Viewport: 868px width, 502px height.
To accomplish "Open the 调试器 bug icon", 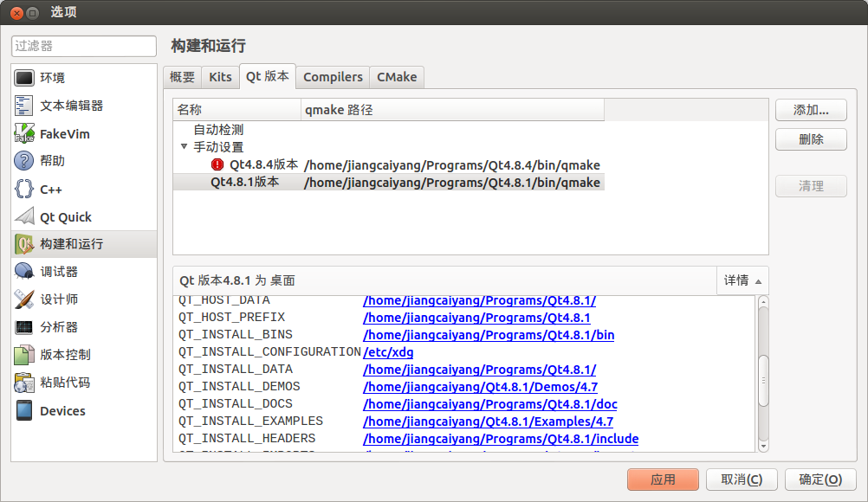I will 24,272.
